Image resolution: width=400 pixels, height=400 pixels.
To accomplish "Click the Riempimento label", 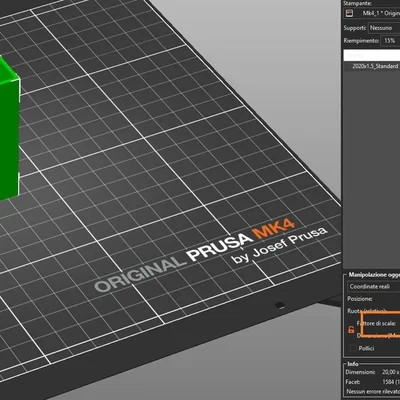I will pos(362,41).
